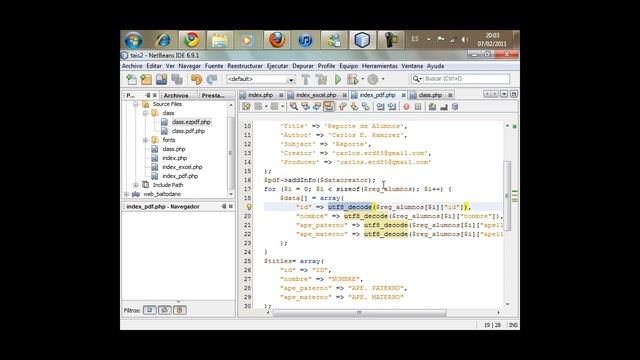Select index_excel.php in the project tree
640x360 pixels.
[x=182, y=167]
